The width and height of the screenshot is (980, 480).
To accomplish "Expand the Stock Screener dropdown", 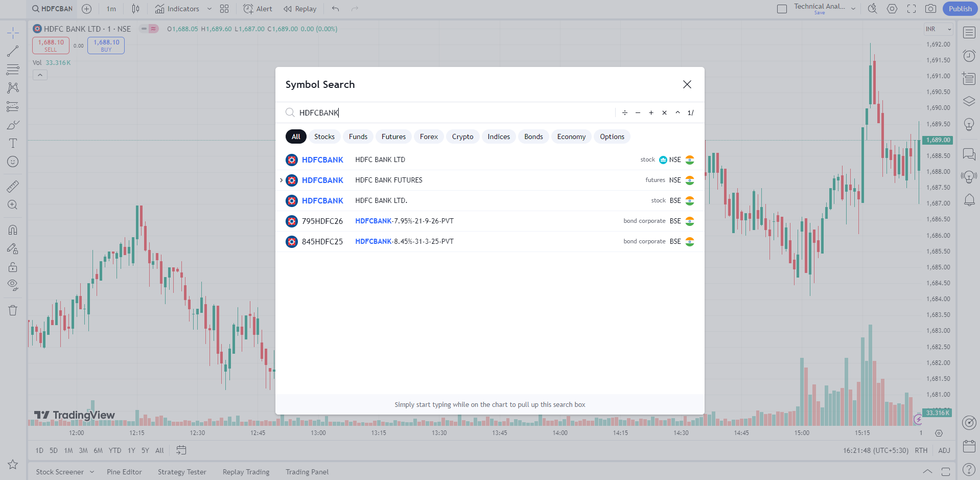I will (92, 472).
